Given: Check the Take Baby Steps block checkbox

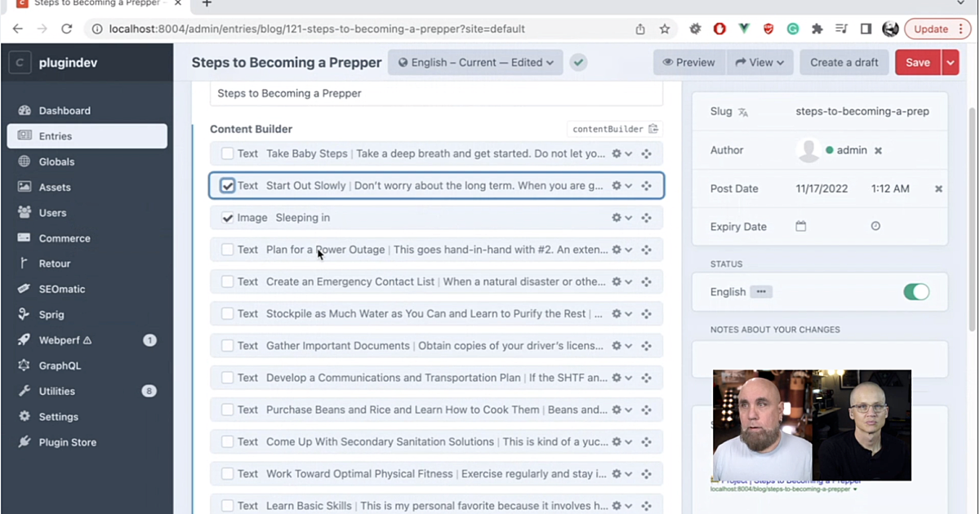Looking at the screenshot, I should pyautogui.click(x=227, y=153).
